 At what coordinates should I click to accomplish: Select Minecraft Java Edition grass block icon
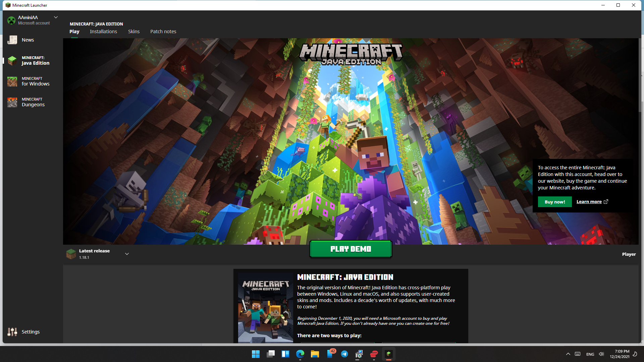(12, 61)
